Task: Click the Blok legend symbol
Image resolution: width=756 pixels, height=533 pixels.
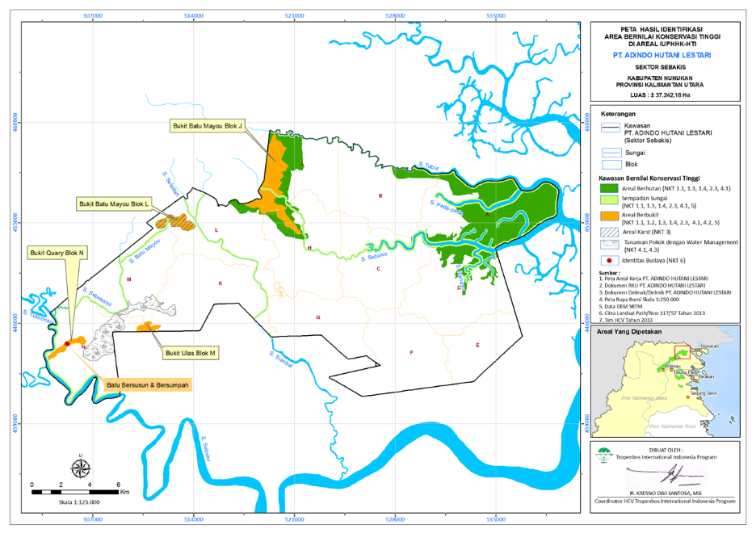Action: 611,164
